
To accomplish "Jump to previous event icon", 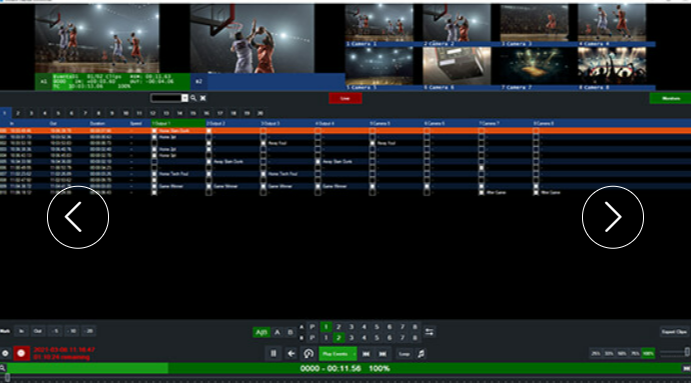I will pos(366,354).
